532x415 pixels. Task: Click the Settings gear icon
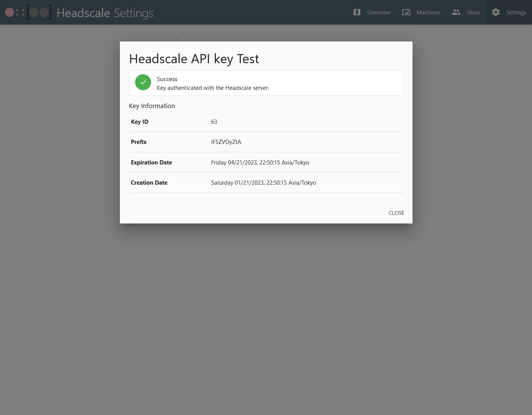(496, 12)
